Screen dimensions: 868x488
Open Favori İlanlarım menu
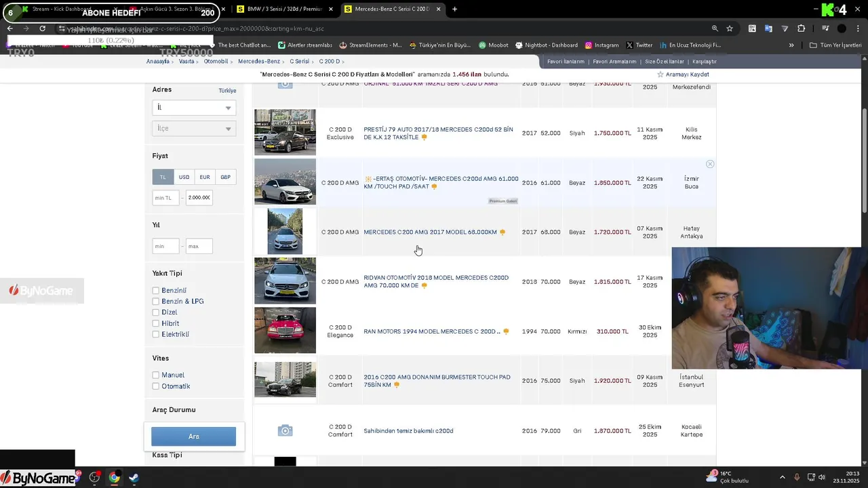pos(566,62)
